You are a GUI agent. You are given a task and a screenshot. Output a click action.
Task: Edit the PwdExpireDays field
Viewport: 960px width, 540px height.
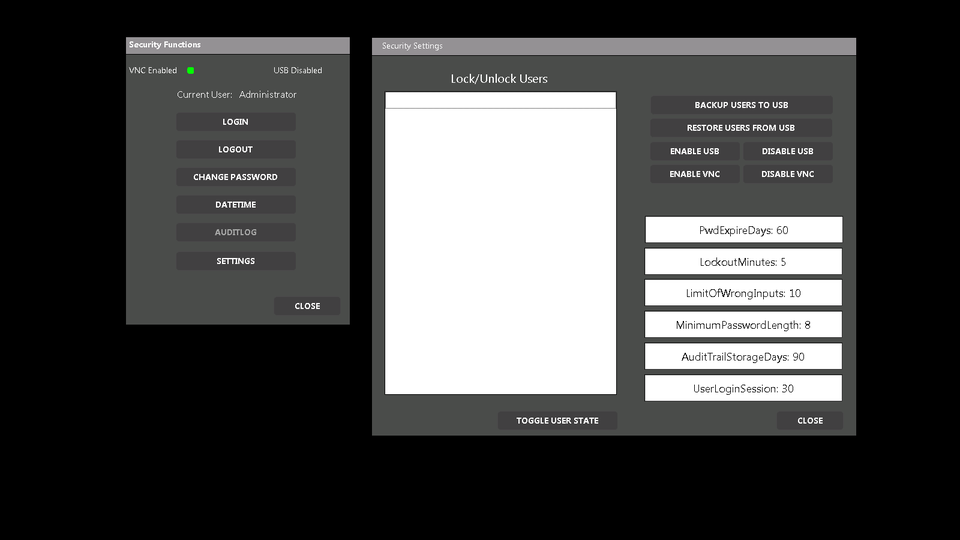[x=743, y=230]
